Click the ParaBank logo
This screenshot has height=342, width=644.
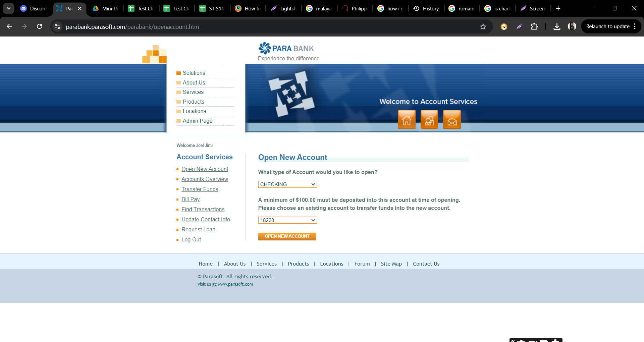(286, 49)
